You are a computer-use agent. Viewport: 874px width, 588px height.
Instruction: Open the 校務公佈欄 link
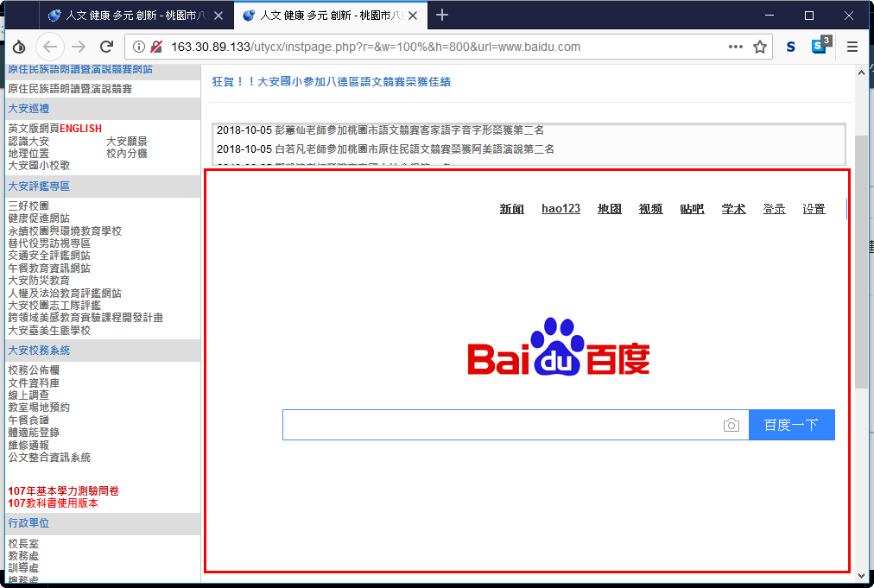(x=34, y=370)
